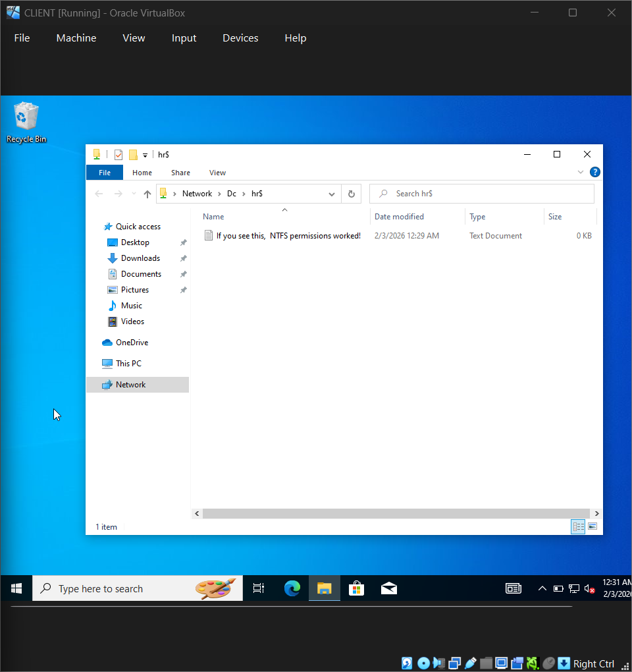Open the VirtualBox View menu

pyautogui.click(x=134, y=38)
